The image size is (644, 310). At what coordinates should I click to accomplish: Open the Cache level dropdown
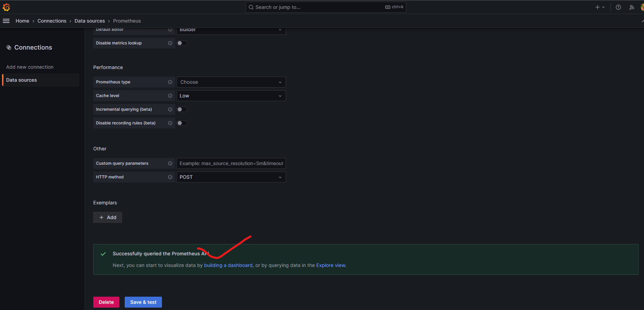pos(231,96)
